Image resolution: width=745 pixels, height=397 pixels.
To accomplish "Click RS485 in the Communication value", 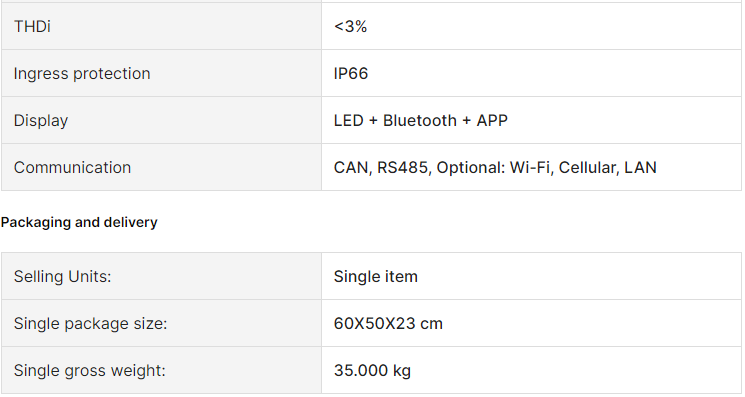I will coord(403,167).
